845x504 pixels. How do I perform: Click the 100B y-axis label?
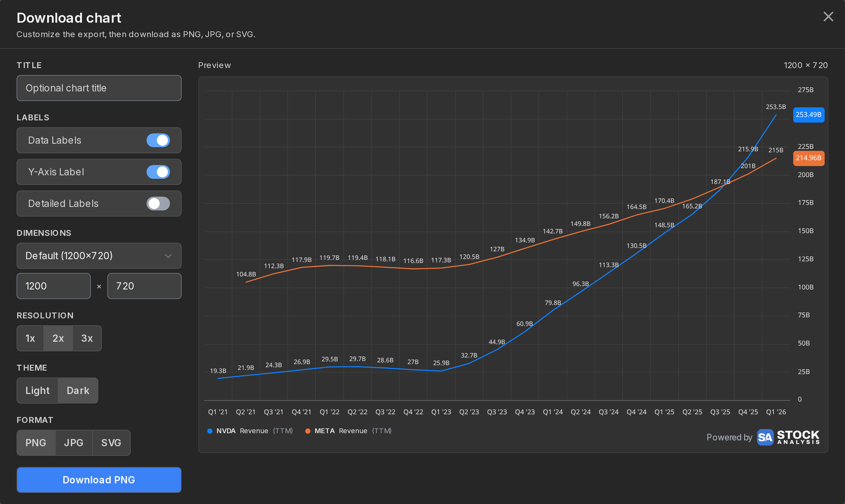click(x=806, y=287)
